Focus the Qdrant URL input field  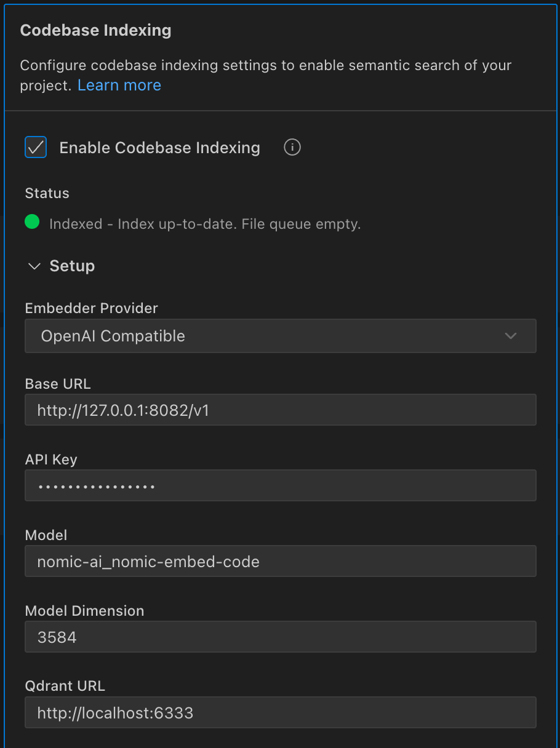[x=281, y=712]
